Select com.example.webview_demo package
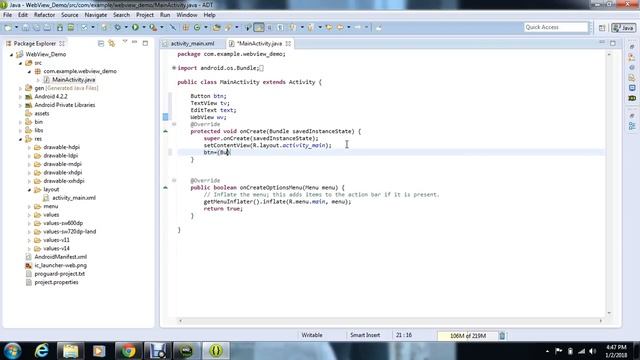The height and width of the screenshot is (360, 640). click(80, 71)
